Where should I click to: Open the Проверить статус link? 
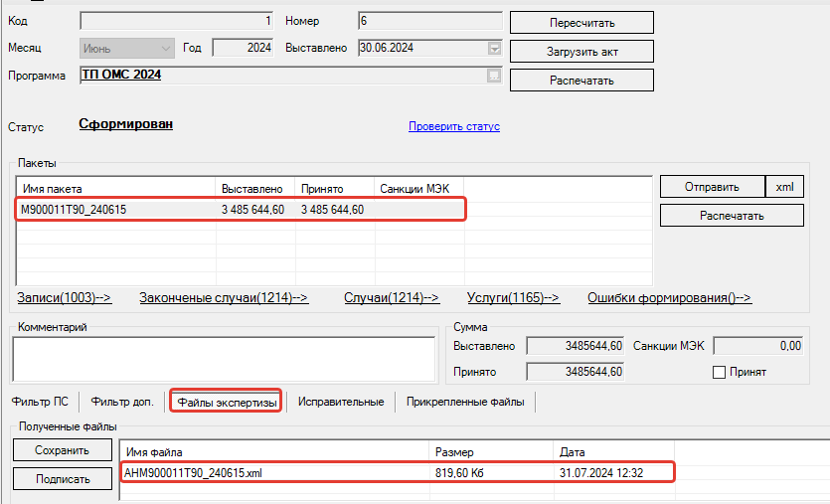[x=453, y=126]
